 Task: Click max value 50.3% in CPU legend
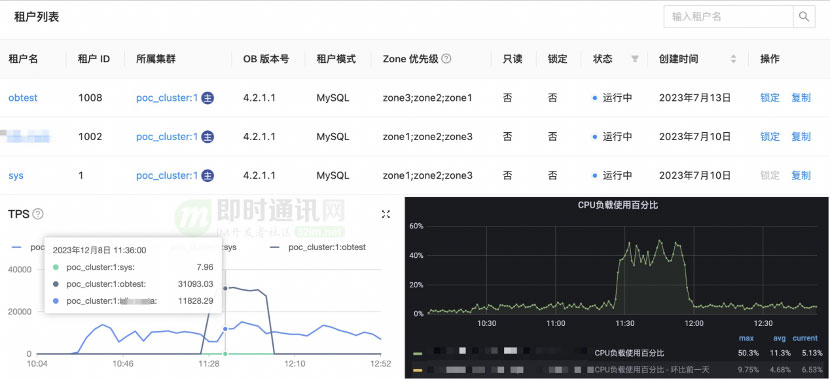coord(748,353)
